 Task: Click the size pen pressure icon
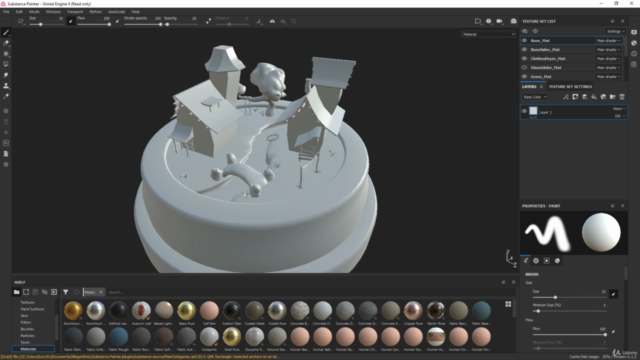[x=71, y=21]
